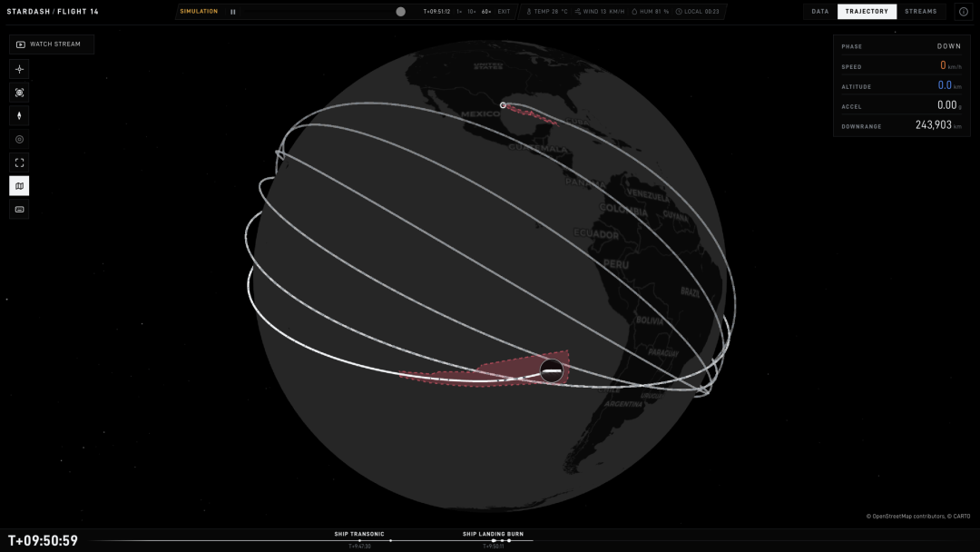980x552 pixels.
Task: Click the simulation scrubber handle
Action: coord(401,12)
